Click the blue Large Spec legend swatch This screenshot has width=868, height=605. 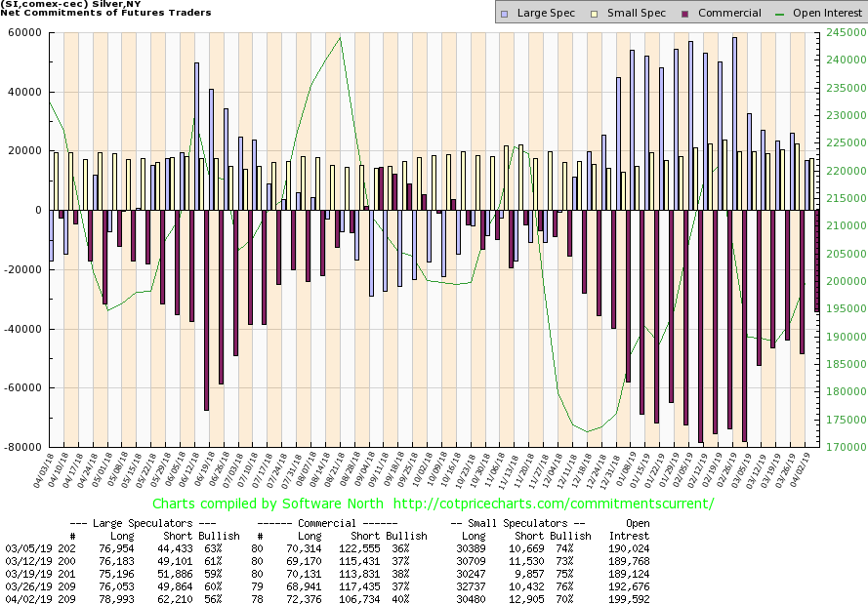pyautogui.click(x=504, y=14)
